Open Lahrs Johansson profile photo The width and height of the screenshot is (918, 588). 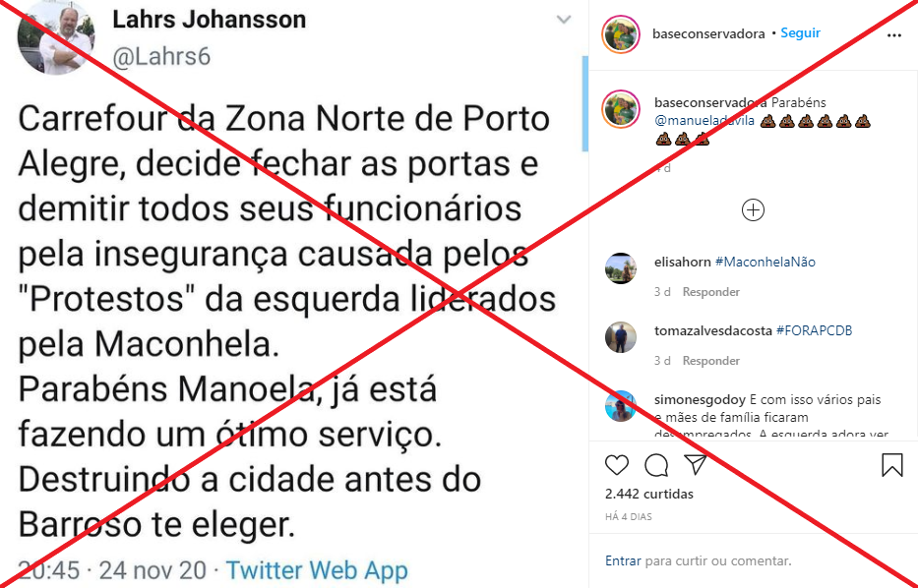[x=56, y=36]
